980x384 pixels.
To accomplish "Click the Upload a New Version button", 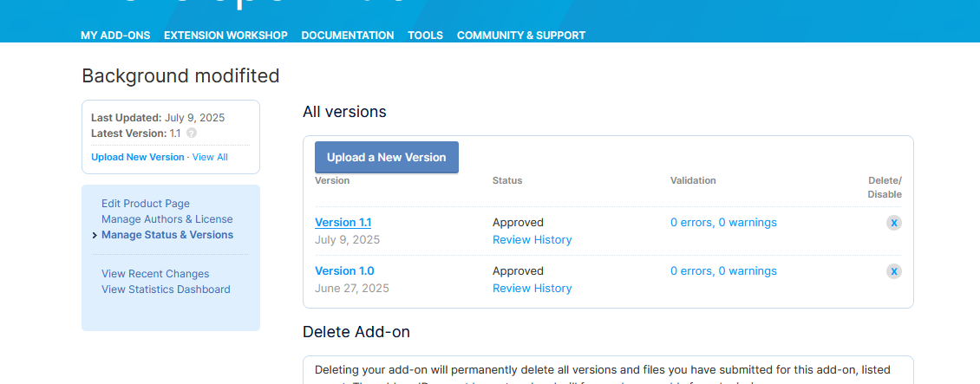I will click(386, 158).
